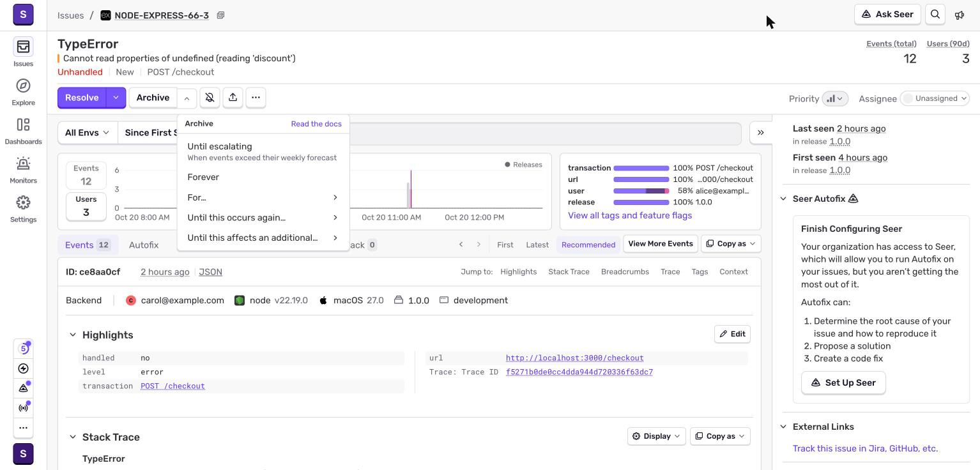Toggle the Events 12 chart button
980x470 pixels.
tap(86, 175)
